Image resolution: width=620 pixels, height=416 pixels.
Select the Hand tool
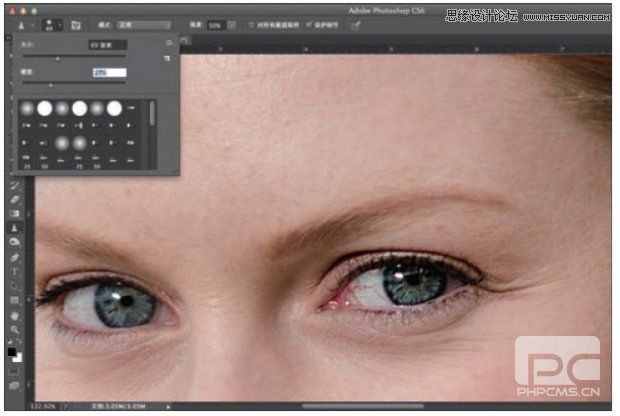click(15, 316)
